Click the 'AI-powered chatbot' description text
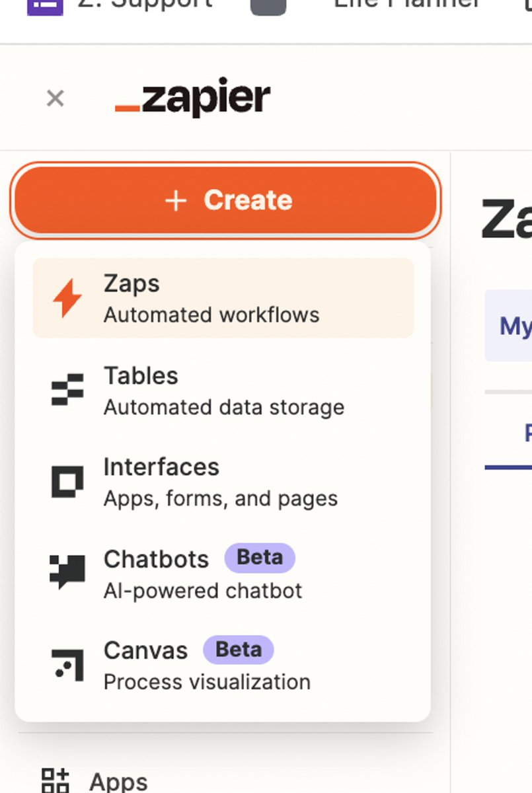 [203, 590]
